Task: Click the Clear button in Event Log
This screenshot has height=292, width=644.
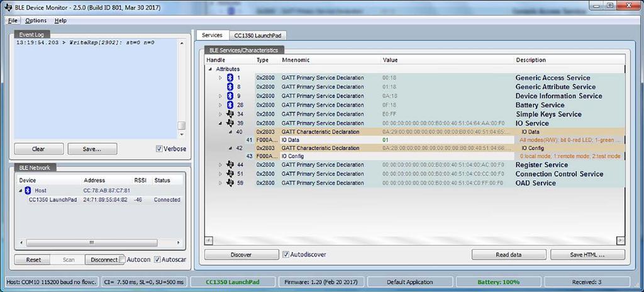Action: pos(38,149)
